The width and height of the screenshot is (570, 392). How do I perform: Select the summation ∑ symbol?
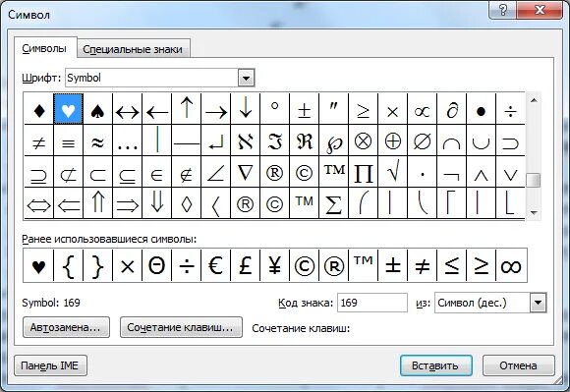click(334, 203)
